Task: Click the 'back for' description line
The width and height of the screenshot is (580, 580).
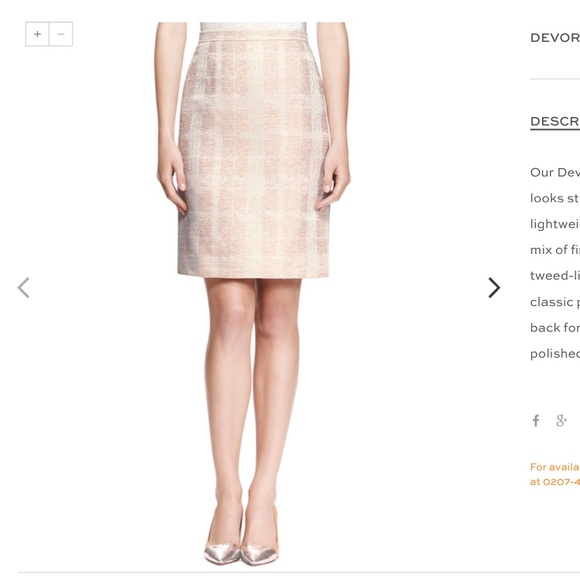Action: click(555, 328)
